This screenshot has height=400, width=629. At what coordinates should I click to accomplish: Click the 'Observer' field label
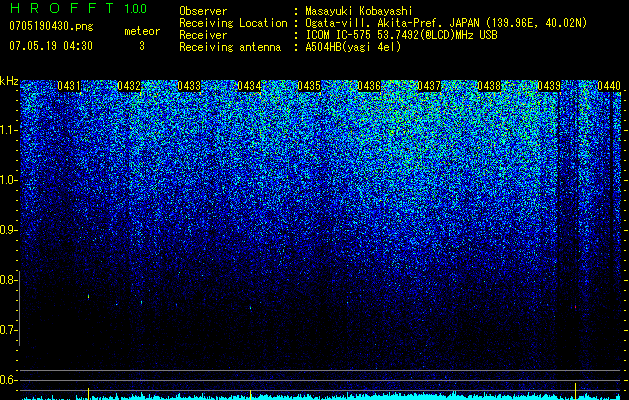click(x=203, y=11)
